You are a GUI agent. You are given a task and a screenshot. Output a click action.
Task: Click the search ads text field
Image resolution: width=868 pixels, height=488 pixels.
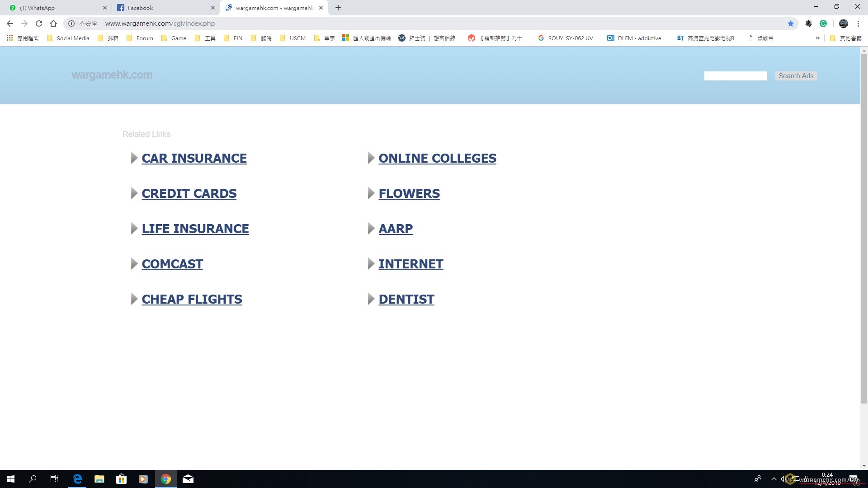point(735,76)
